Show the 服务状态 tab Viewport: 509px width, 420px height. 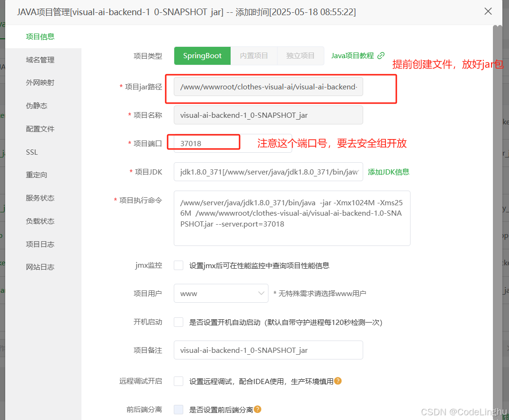40,198
